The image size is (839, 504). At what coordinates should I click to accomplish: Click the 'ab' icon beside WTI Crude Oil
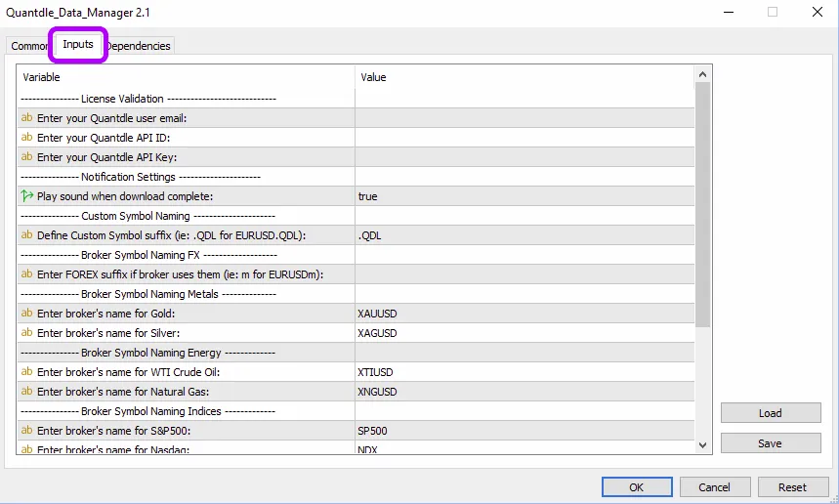click(x=26, y=372)
